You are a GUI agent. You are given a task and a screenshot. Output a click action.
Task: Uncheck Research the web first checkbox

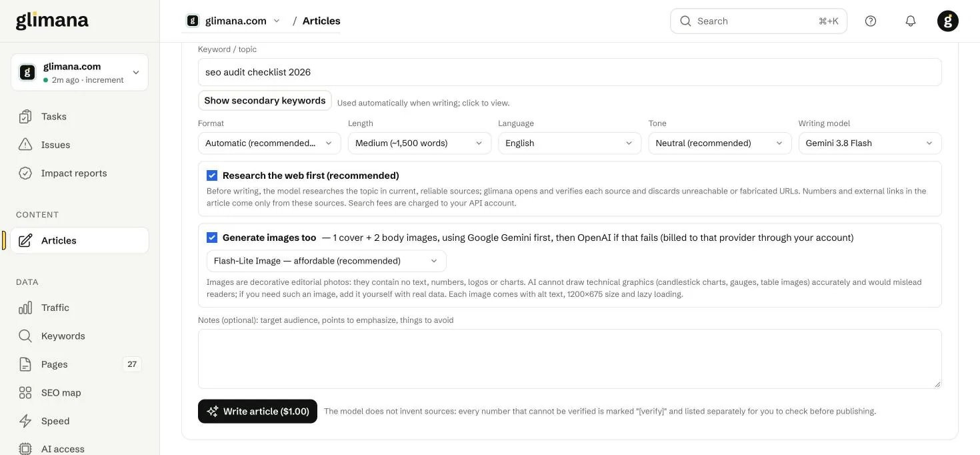pyautogui.click(x=212, y=175)
